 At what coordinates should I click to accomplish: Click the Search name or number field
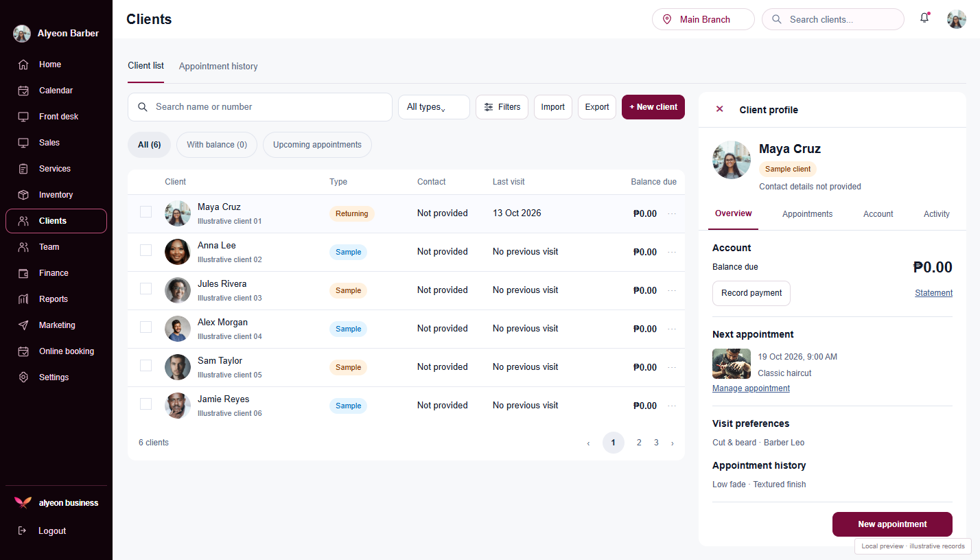pyautogui.click(x=260, y=107)
